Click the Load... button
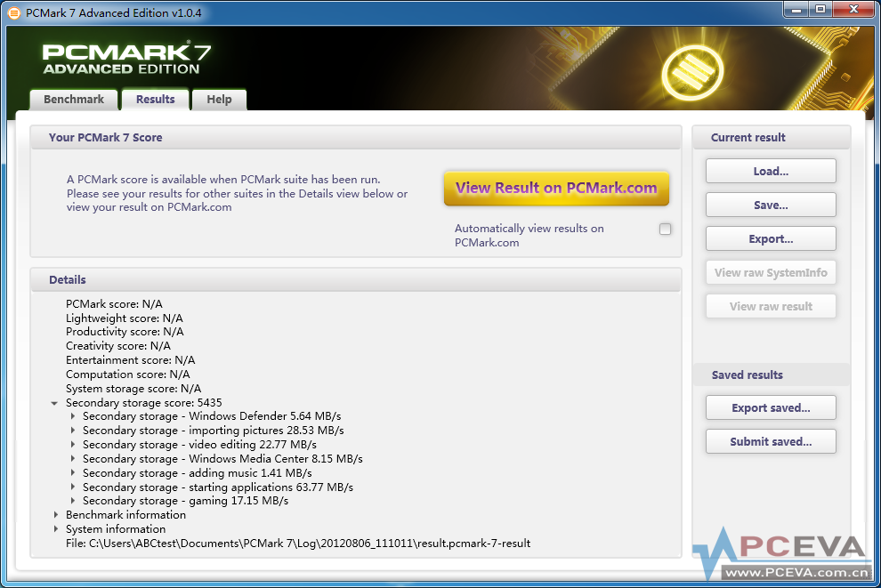This screenshot has height=588, width=881. 771,172
